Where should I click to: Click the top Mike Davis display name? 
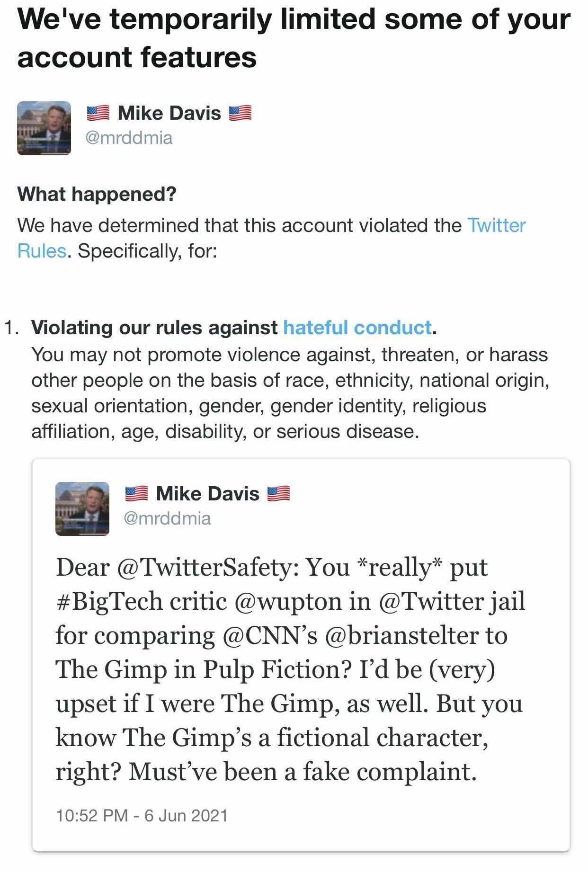coord(169,113)
